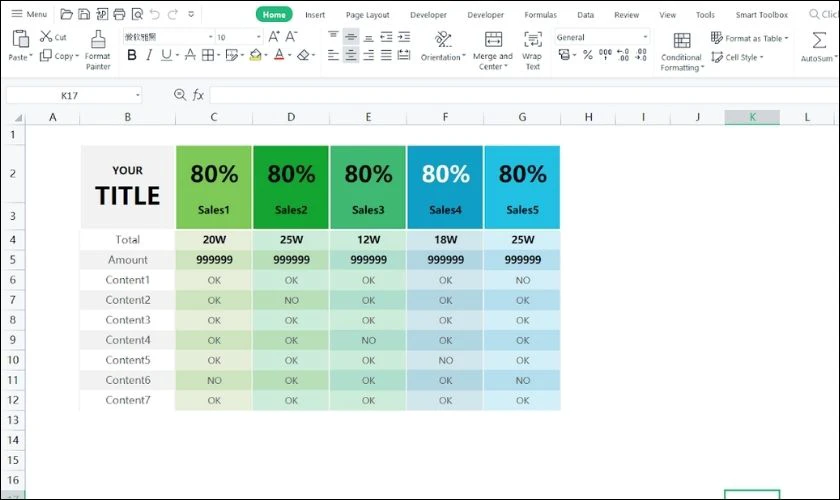Increase the cell indent
Screen dimensions: 840x500
tap(404, 36)
